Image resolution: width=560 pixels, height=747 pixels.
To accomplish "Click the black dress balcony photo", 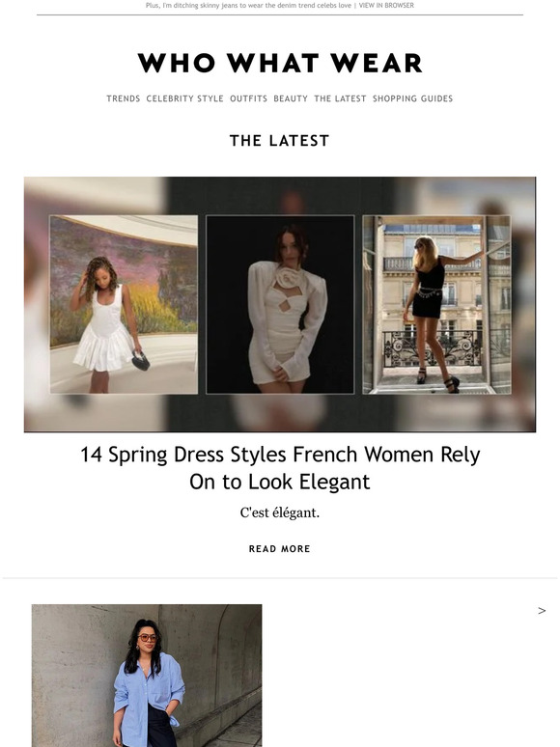I will pos(436,304).
